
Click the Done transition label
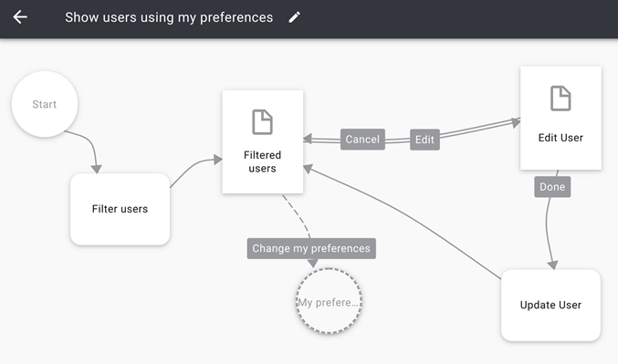click(x=552, y=187)
